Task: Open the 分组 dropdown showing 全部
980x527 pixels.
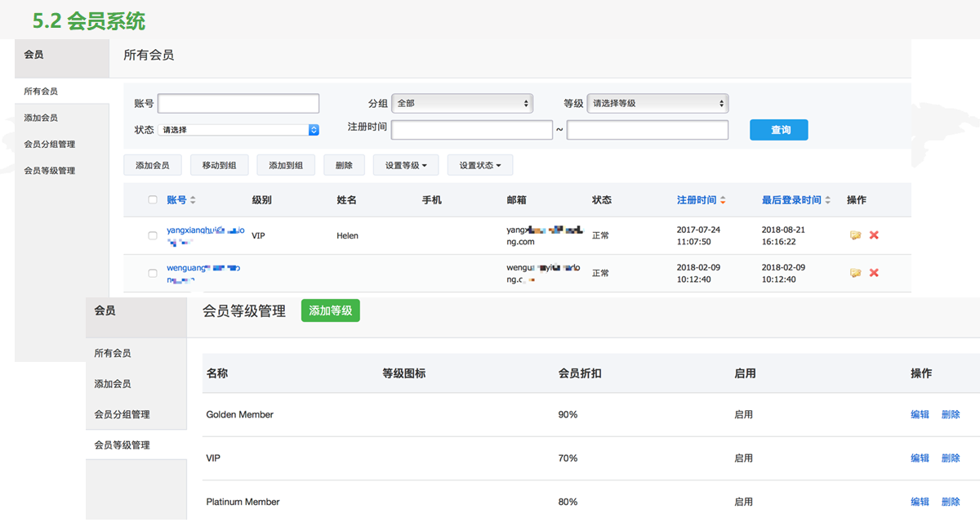Action: [x=462, y=104]
